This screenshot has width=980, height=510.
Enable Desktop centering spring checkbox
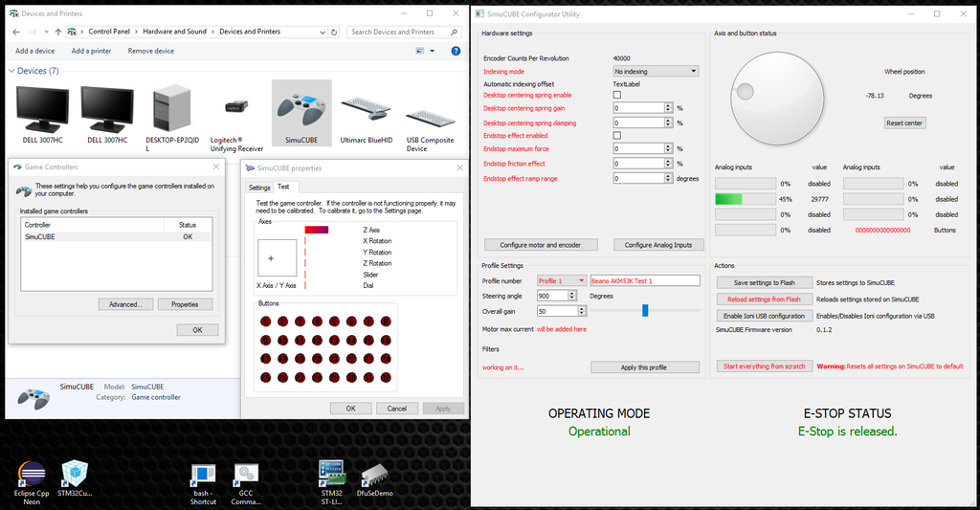pos(617,95)
